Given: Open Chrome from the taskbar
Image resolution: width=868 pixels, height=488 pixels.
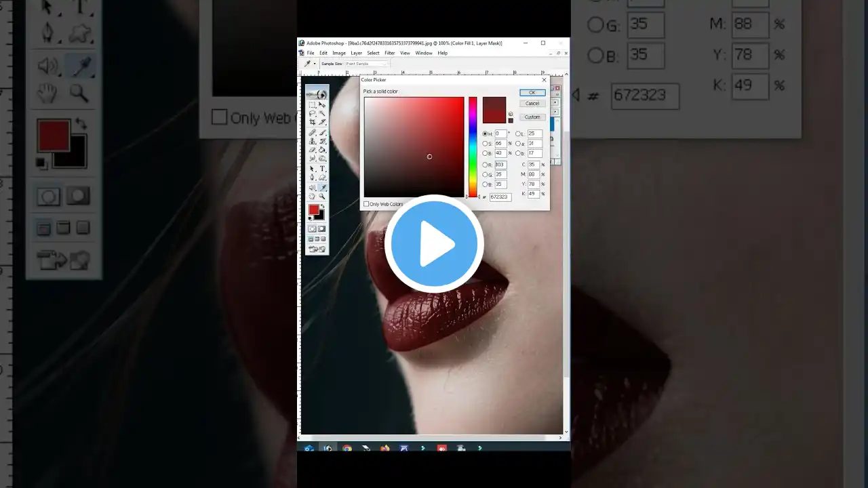Looking at the screenshot, I should coord(347,448).
